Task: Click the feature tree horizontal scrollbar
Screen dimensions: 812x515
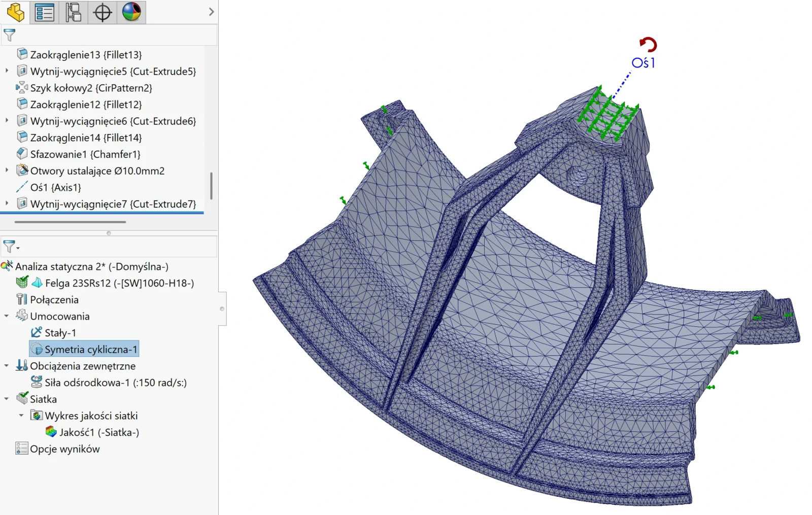Action: coord(70,222)
